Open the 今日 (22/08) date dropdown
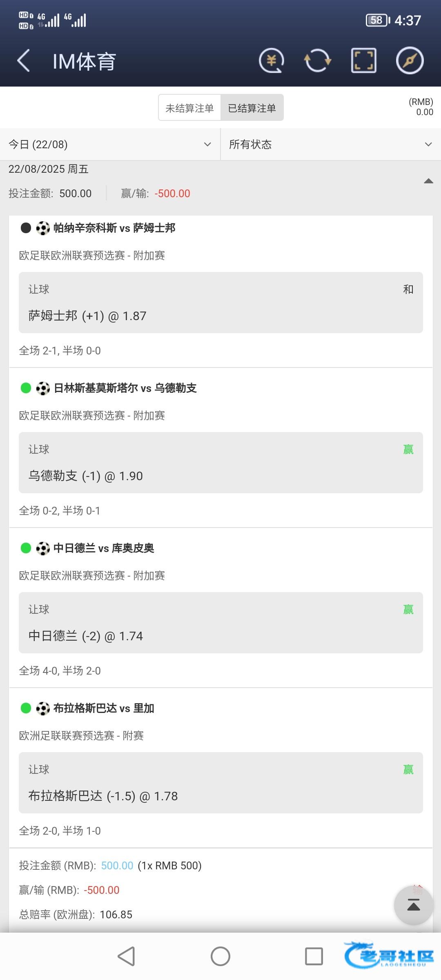This screenshot has width=441, height=980. tap(110, 145)
